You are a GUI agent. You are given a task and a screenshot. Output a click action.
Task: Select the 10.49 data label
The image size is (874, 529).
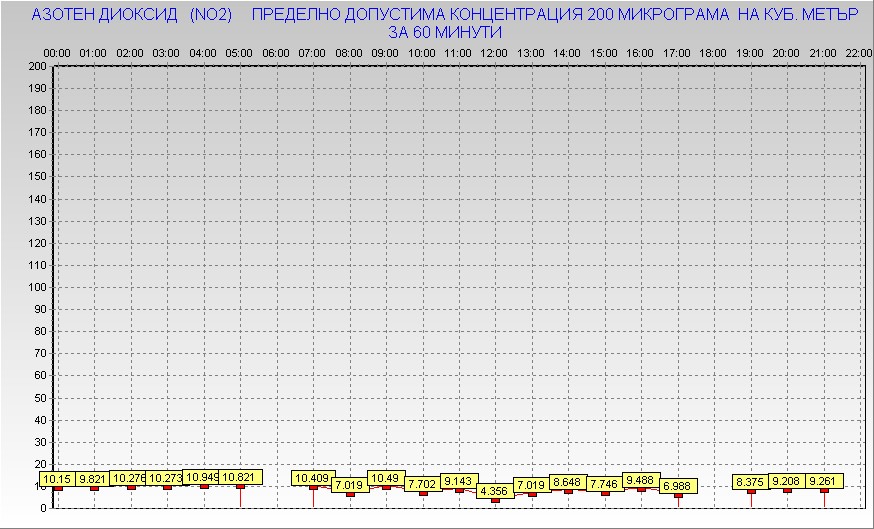385,478
